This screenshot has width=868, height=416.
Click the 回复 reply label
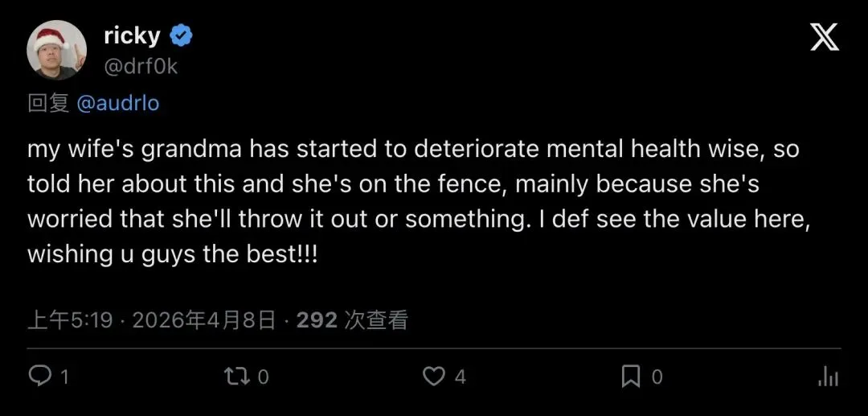pos(49,104)
